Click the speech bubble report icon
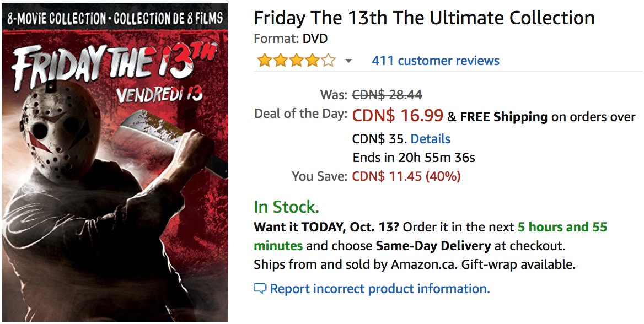This screenshot has height=324, width=644. click(x=260, y=289)
